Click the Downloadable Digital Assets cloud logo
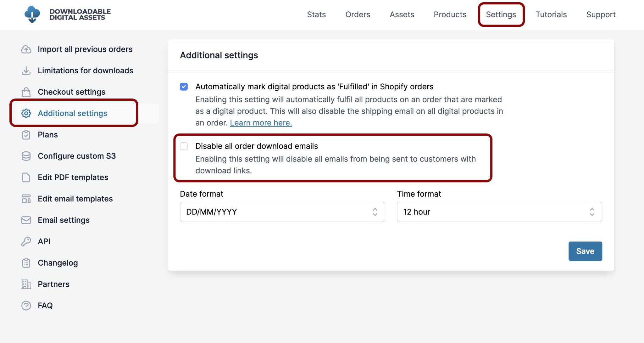The width and height of the screenshot is (644, 343). click(32, 14)
